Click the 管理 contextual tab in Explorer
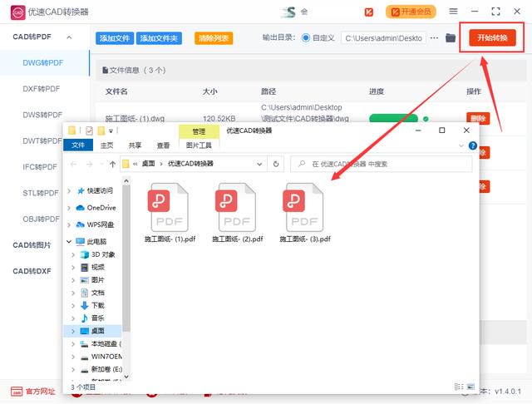The image size is (532, 404). click(x=199, y=131)
